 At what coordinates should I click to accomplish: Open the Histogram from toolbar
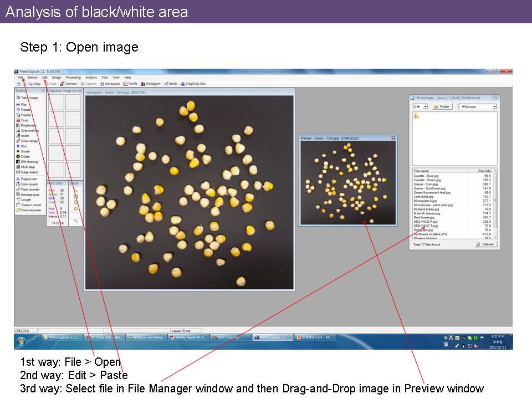150,84
